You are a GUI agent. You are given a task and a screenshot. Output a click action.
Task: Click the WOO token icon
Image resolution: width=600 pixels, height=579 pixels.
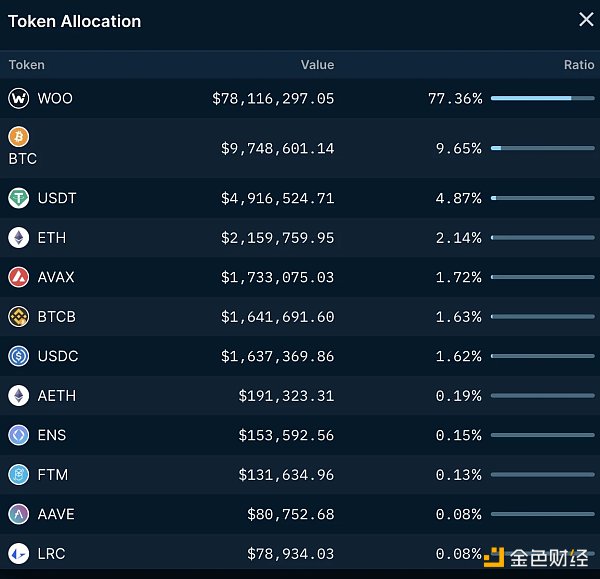pyautogui.click(x=19, y=98)
